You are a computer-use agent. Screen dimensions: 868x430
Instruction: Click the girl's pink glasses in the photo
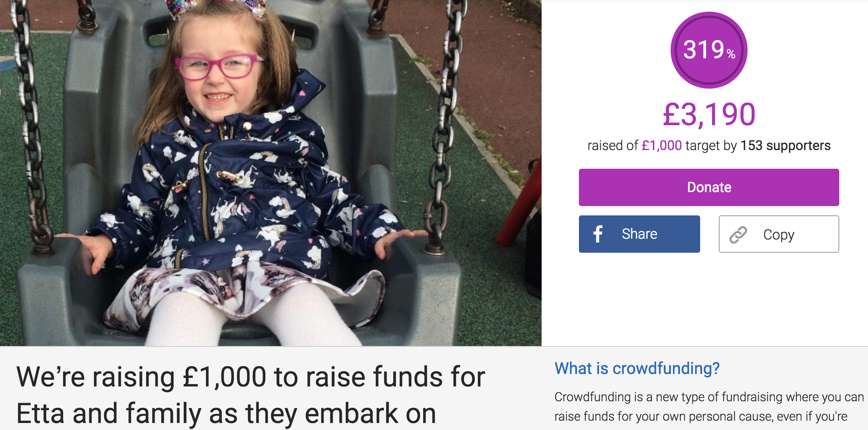218,67
